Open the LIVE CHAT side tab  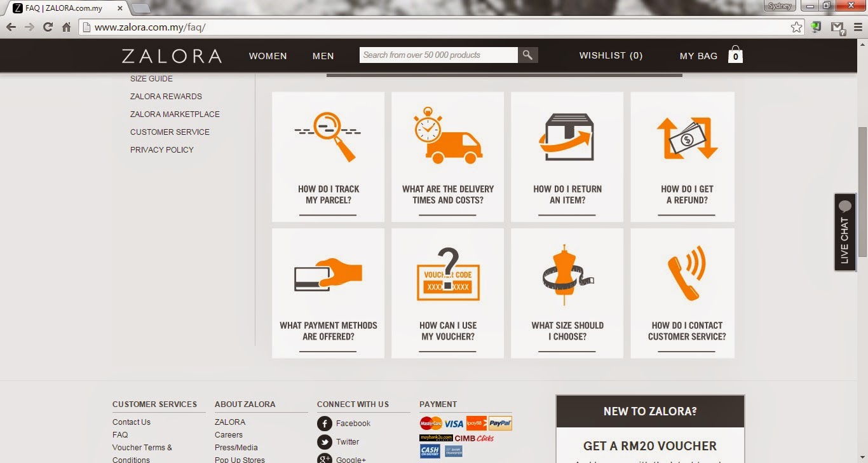pyautogui.click(x=844, y=232)
